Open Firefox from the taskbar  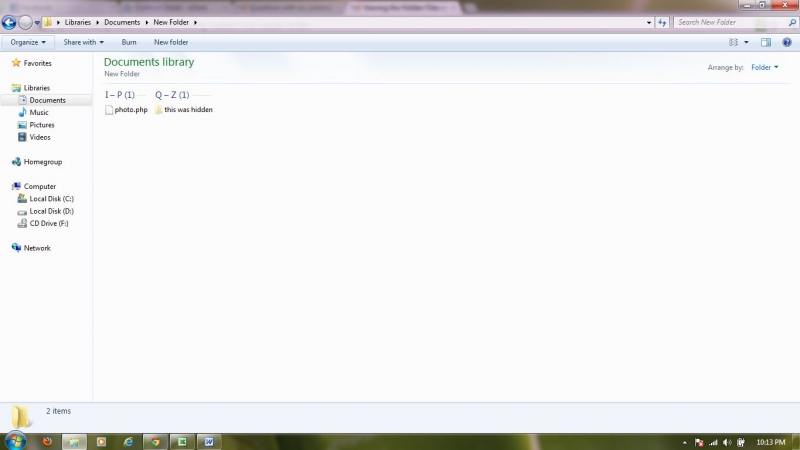[46, 441]
